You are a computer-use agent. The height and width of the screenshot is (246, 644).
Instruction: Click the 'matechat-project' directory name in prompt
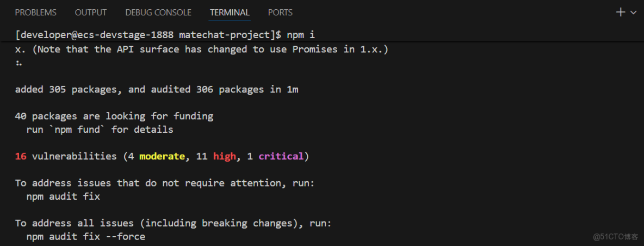(224, 35)
